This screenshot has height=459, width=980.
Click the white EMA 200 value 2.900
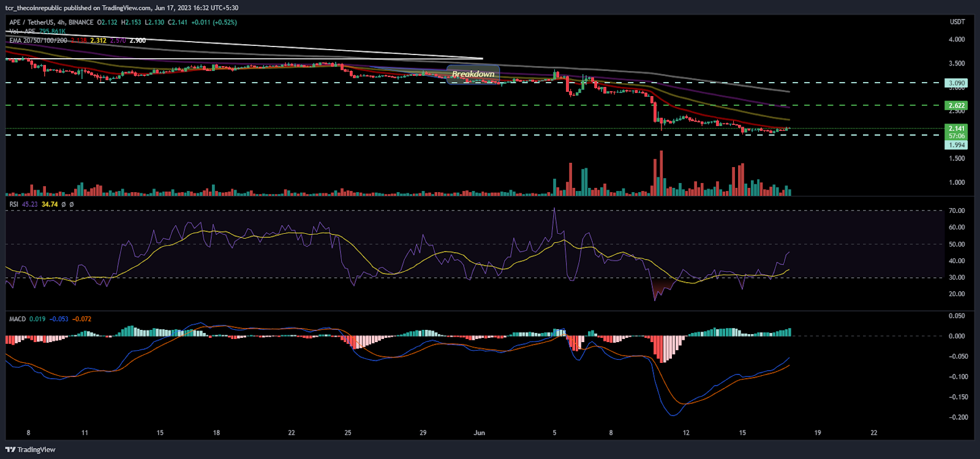click(138, 40)
